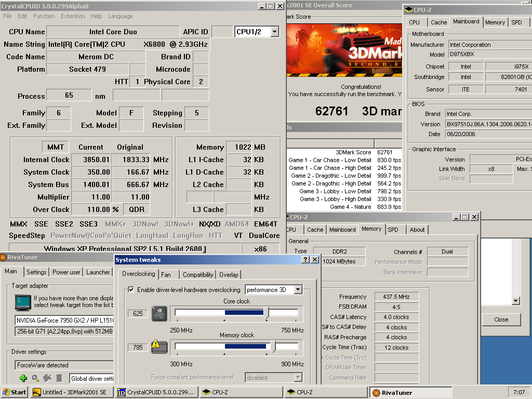The width and height of the screenshot is (532, 399).
Task: Click the Windows Start button
Action: click(15, 392)
